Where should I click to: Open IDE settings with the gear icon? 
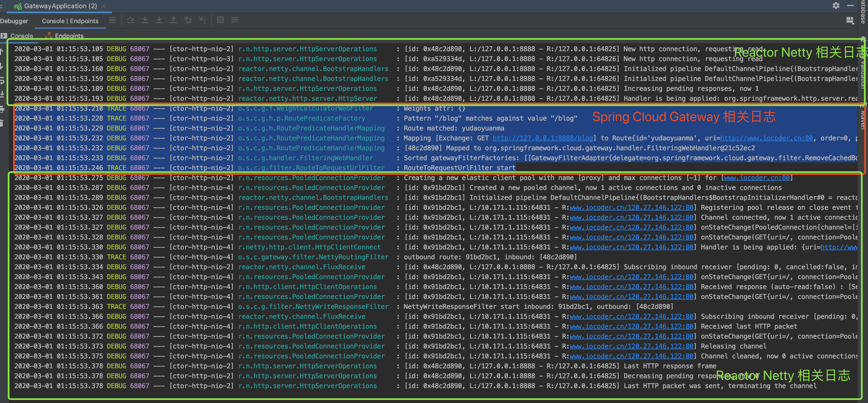[x=836, y=6]
